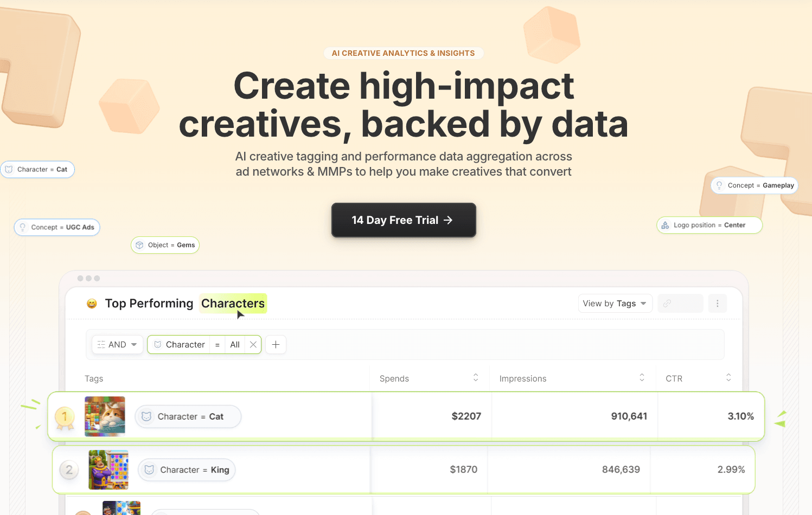Expand the AND filter operator dropdown
Screen dimensions: 812x515
click(117, 345)
